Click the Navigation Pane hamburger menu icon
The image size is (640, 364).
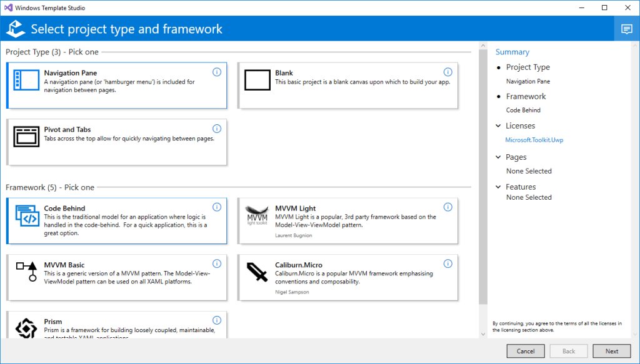coord(25,80)
